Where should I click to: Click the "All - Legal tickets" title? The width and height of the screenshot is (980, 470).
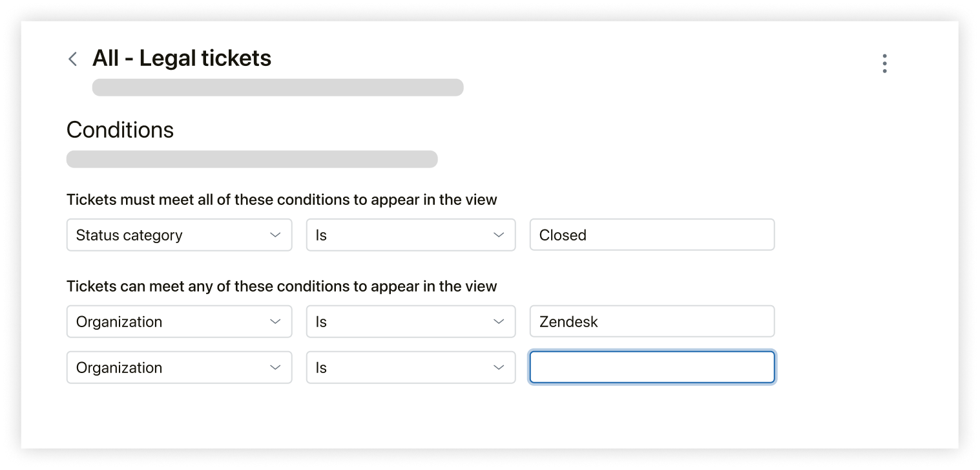(182, 58)
